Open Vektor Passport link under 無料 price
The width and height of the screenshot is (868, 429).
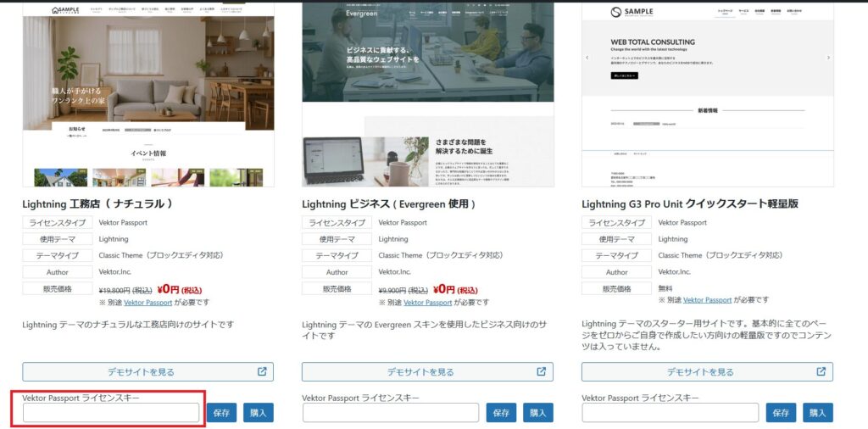coord(707,299)
